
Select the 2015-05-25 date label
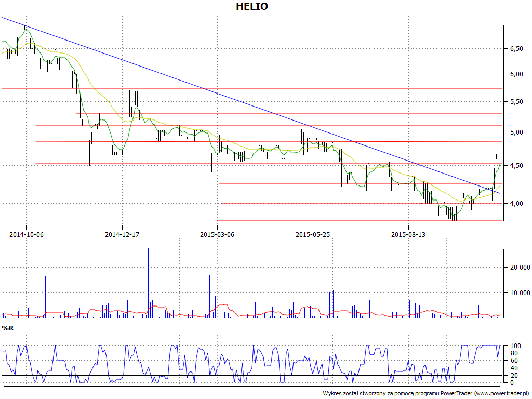(x=313, y=234)
